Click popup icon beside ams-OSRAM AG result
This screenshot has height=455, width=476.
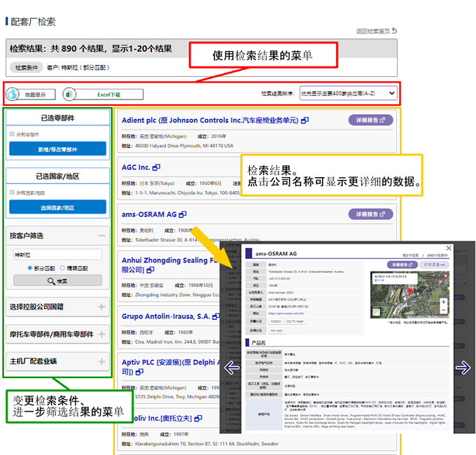pyautogui.click(x=183, y=214)
